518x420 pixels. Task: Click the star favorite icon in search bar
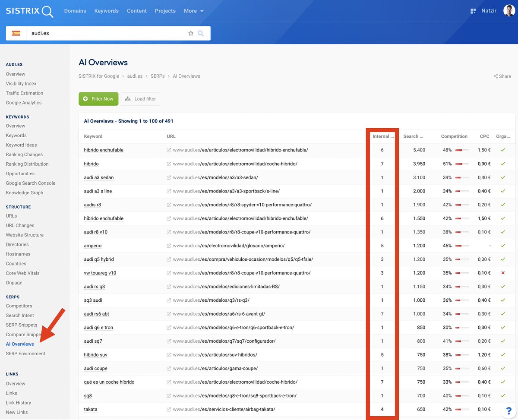(x=191, y=33)
